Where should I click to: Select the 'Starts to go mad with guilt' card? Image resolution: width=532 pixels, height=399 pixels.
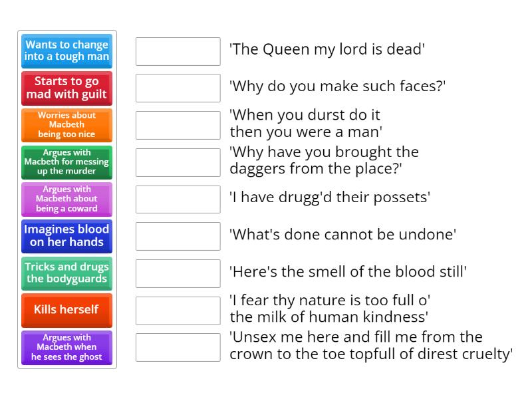click(66, 88)
